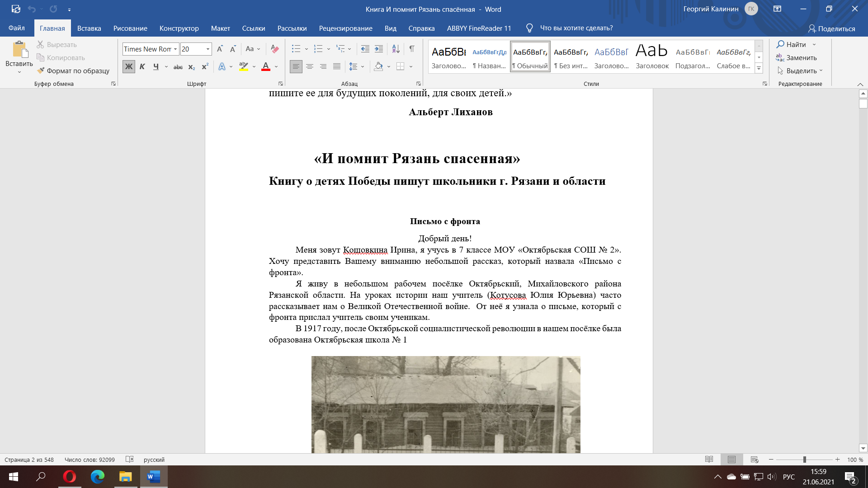868x488 pixels.
Task: Apply subscript formatting
Action: 192,67
